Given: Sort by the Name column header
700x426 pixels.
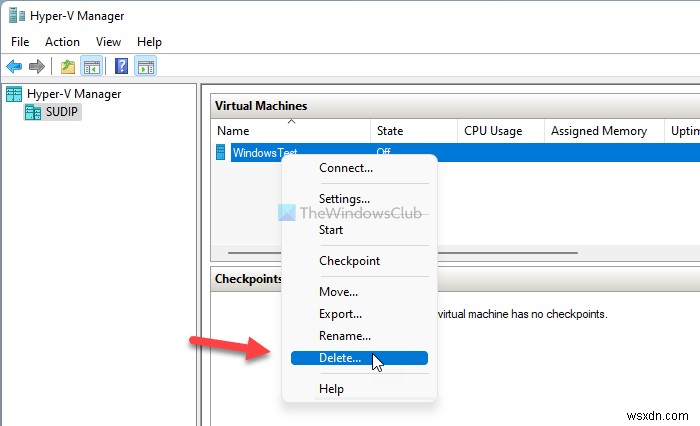Looking at the screenshot, I should click(x=291, y=131).
